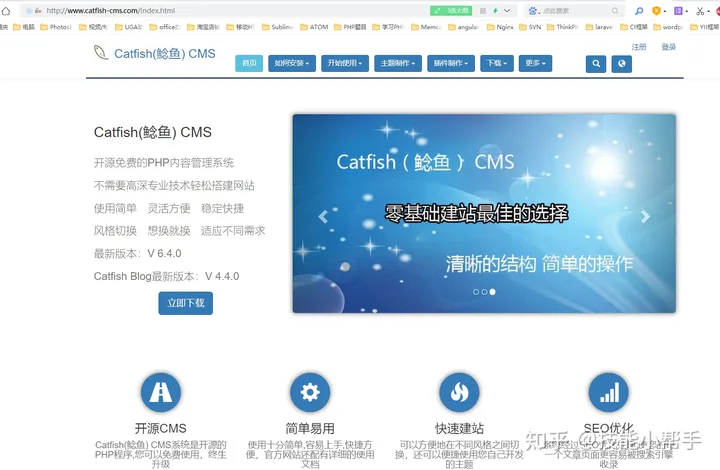Select the second carousel indicator dot
This screenshot has height=470, width=720.
484,292
